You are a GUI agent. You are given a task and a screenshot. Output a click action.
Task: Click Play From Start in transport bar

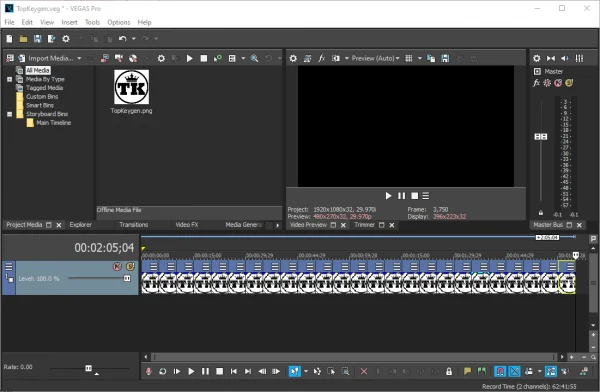pos(177,371)
